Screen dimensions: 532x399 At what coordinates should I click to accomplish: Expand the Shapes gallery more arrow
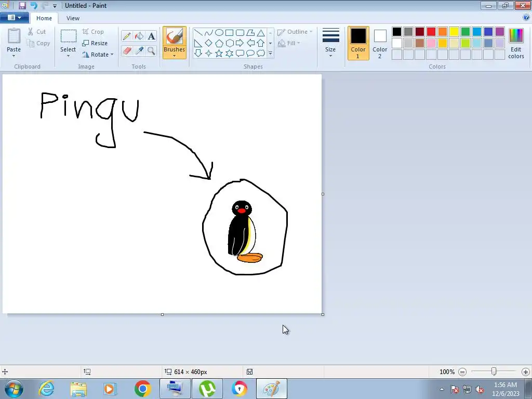(x=270, y=54)
